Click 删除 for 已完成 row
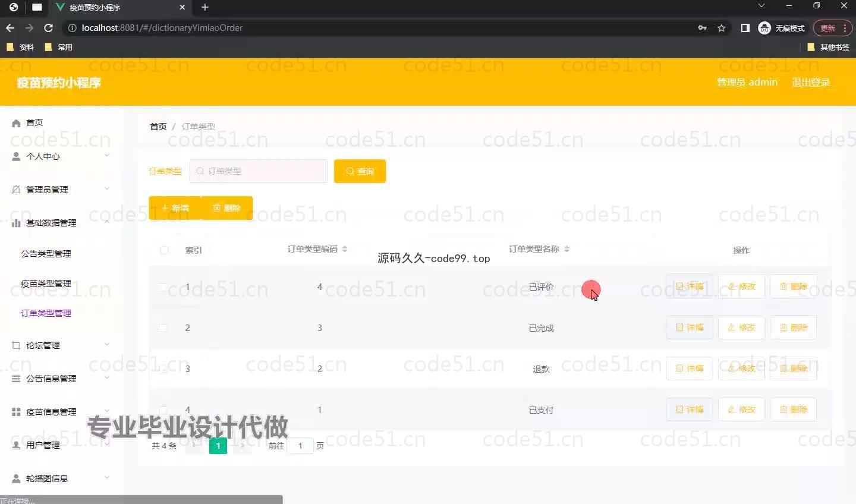 coord(794,327)
